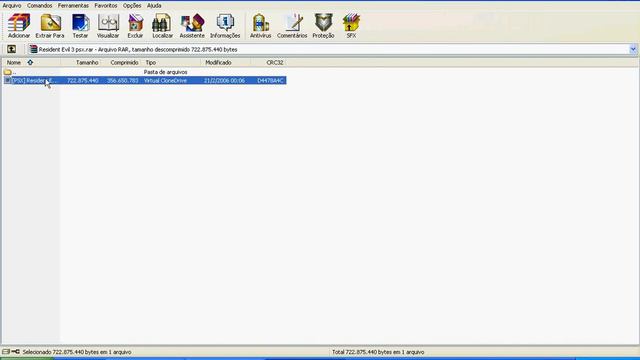This screenshot has height=360, width=640.
Task: Click the key password icon in status bar
Action: tap(16, 351)
